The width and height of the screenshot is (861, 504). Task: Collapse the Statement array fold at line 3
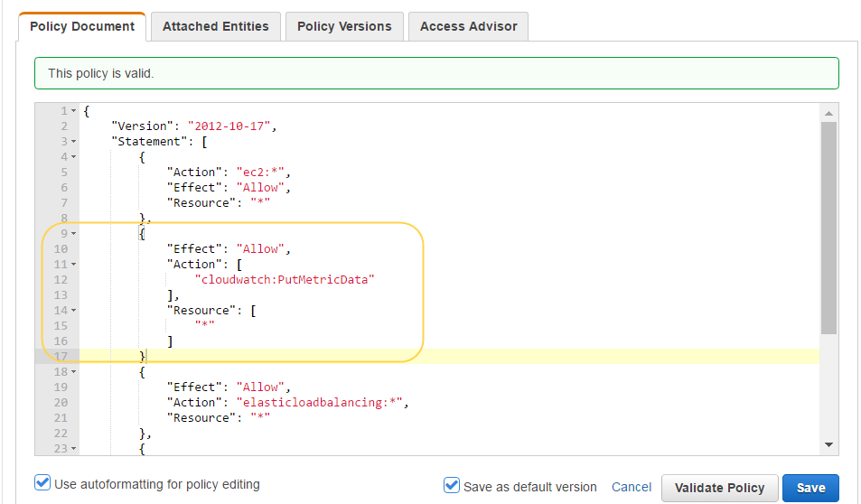pos(73,142)
